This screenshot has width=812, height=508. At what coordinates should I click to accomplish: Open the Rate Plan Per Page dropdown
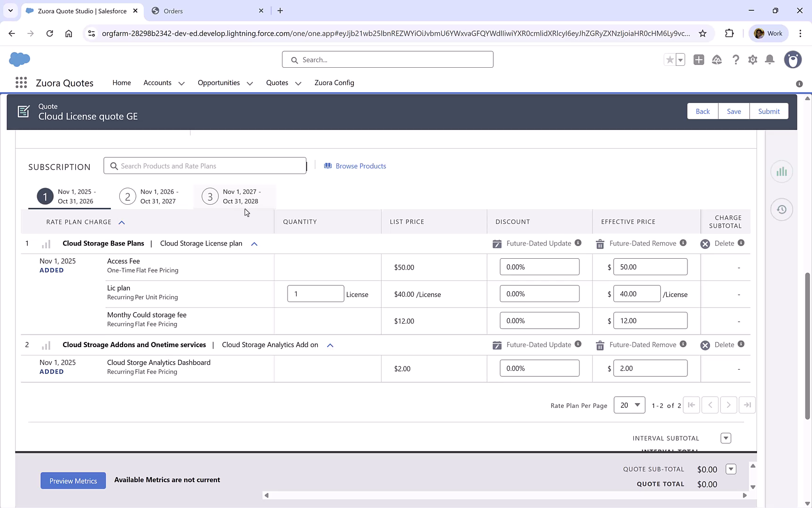629,405
